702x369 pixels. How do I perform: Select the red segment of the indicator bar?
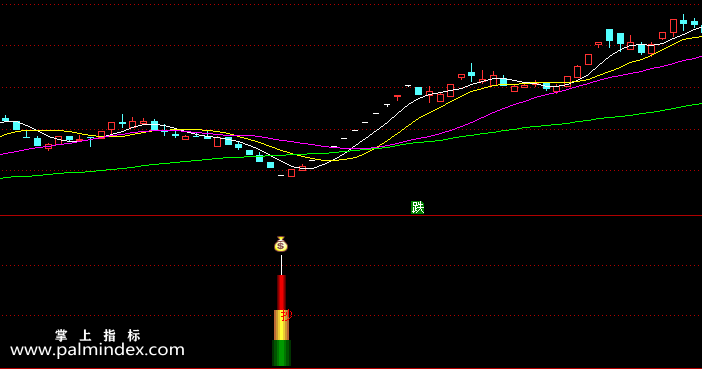coord(281,292)
